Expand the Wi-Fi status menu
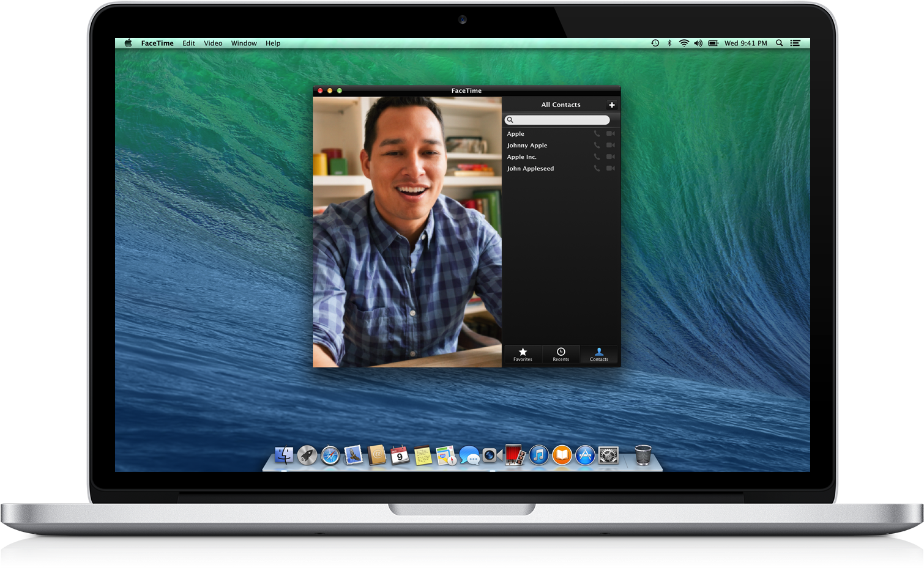This screenshot has width=924, height=568. [x=684, y=43]
